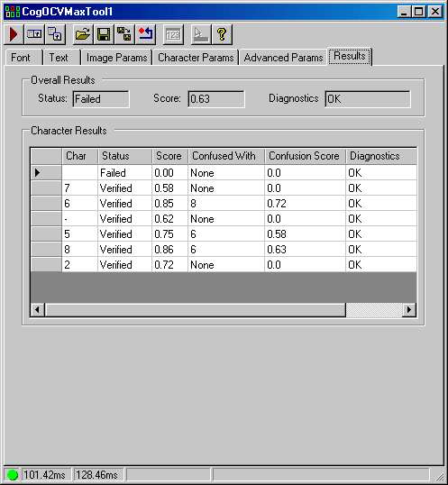Click the Failed status cell in first row

[x=125, y=172]
